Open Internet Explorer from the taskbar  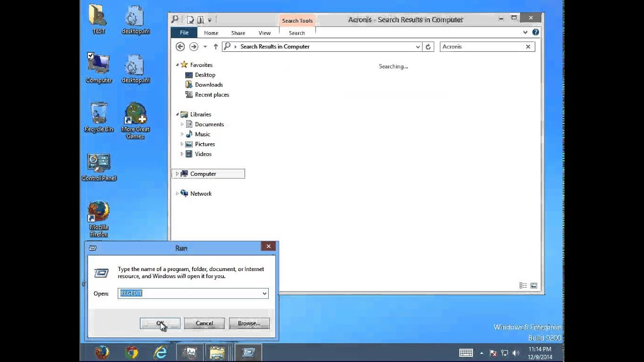160,352
